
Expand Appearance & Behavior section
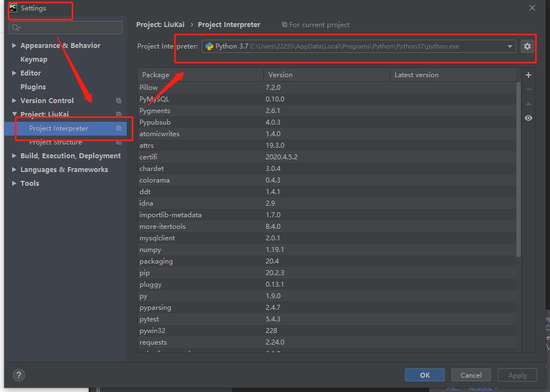click(x=14, y=45)
